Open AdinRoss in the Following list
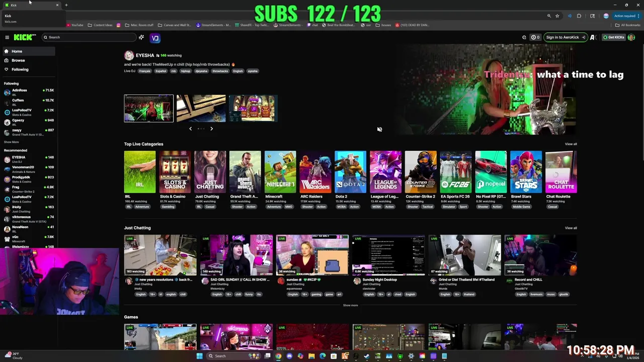Screen dimensions: 644x362 (x=29, y=92)
